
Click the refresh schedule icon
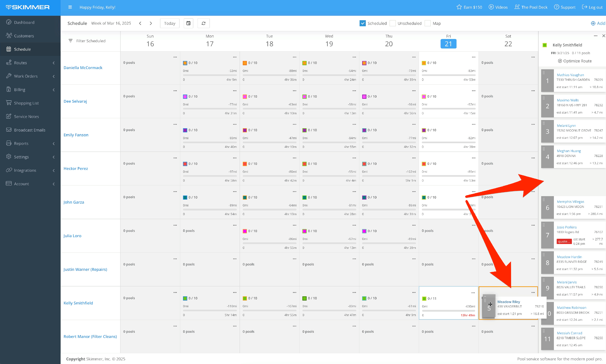tap(204, 23)
